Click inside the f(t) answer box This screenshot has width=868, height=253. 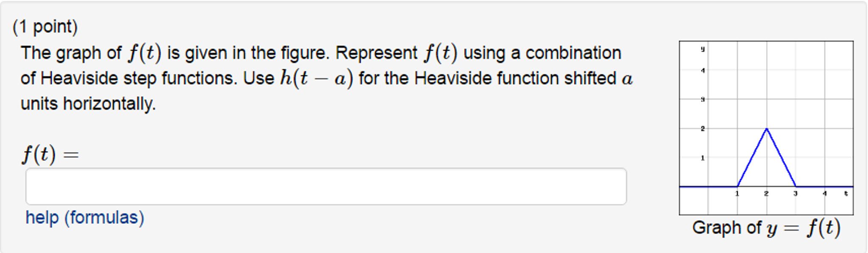pos(327,186)
